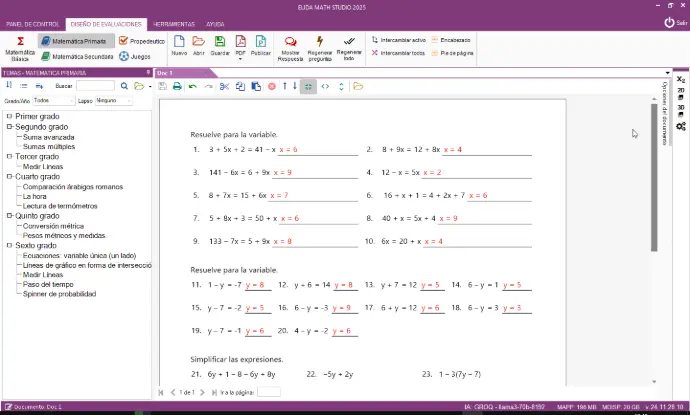690x415 pixels.
Task: Select Conversión métrica topic
Action: (53, 226)
